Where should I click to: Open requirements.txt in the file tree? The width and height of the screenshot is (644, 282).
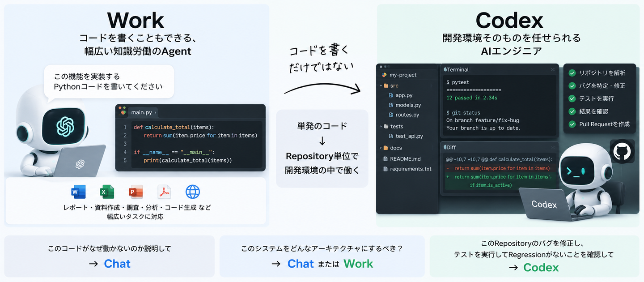[x=411, y=169]
